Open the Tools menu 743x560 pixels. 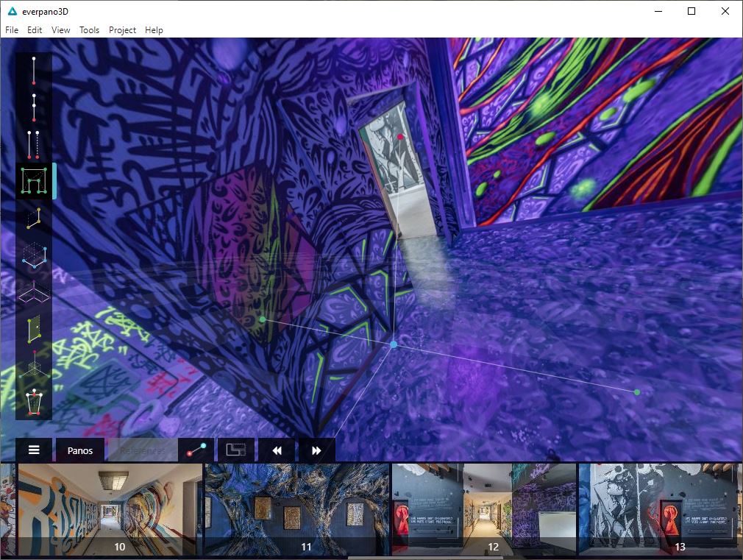89,30
